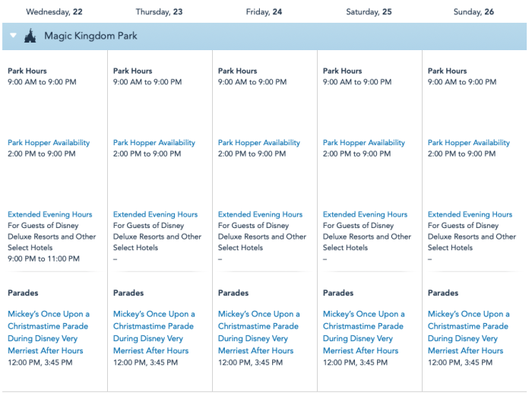This screenshot has width=532, height=396.
Task: Open Wednesday's Mickey's Once Upon a Christmastime Parade
Action: pyautogui.click(x=49, y=332)
